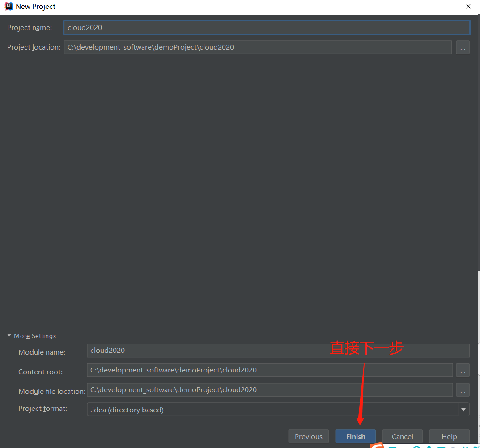The image size is (480, 448).
Task: Click Finish to create the project
Action: click(x=355, y=436)
